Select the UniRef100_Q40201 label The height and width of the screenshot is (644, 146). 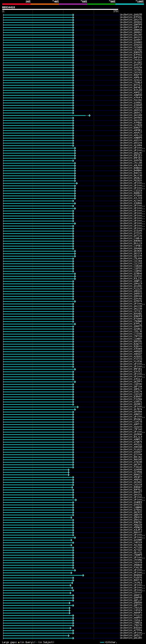pyautogui.click(x=131, y=495)
